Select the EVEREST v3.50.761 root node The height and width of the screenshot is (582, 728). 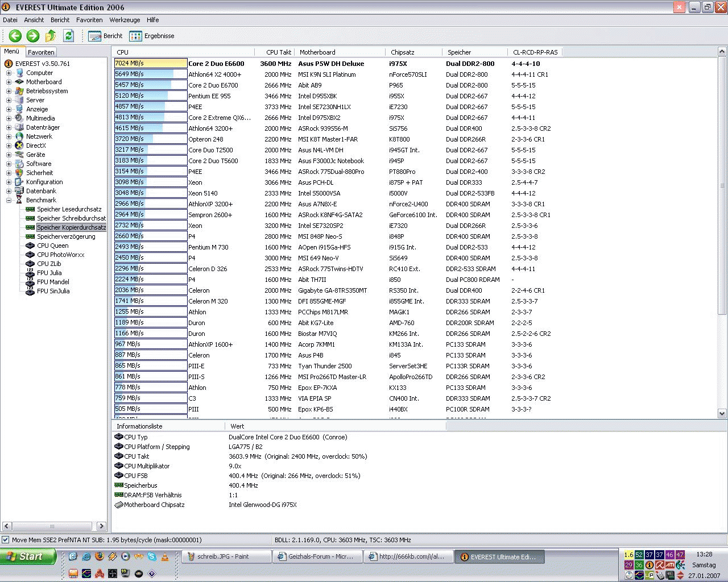click(43, 64)
